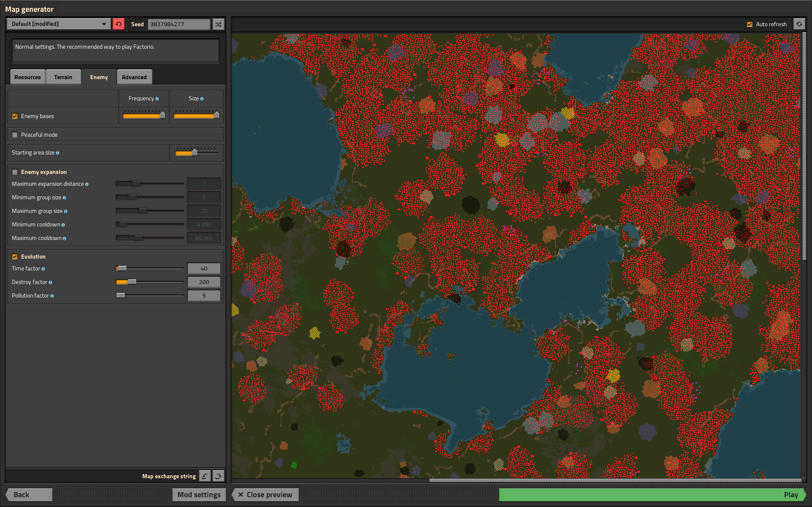The width and height of the screenshot is (812, 507).
Task: Click the Seed input field
Action: point(179,24)
